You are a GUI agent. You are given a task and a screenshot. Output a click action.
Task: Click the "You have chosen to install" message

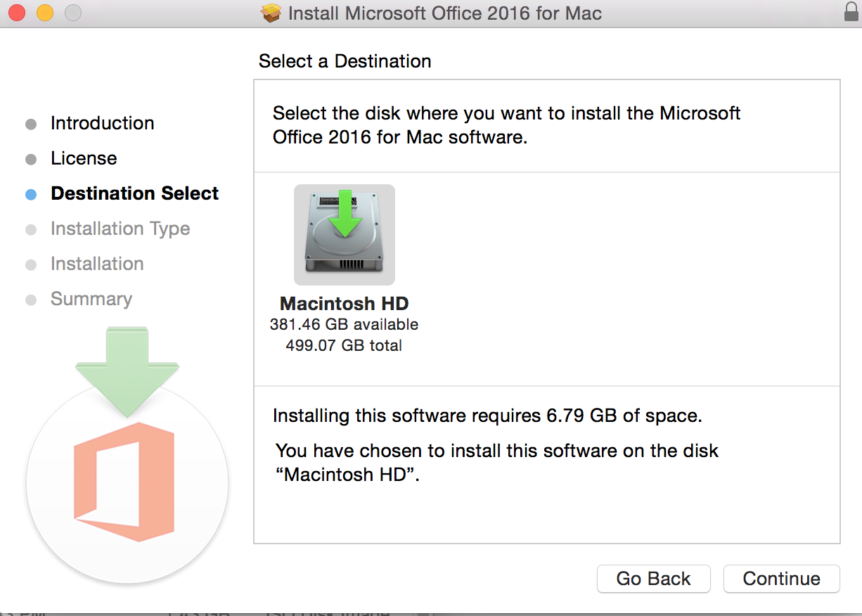coord(497,462)
